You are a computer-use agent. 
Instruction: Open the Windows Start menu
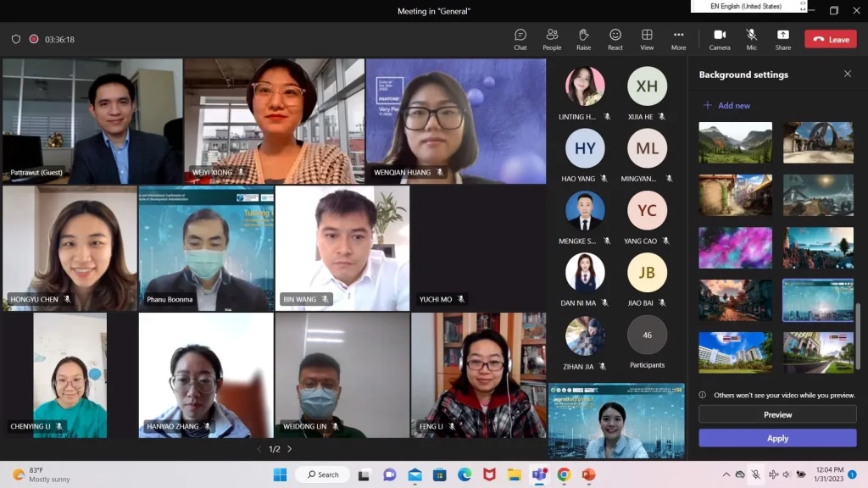[280, 474]
